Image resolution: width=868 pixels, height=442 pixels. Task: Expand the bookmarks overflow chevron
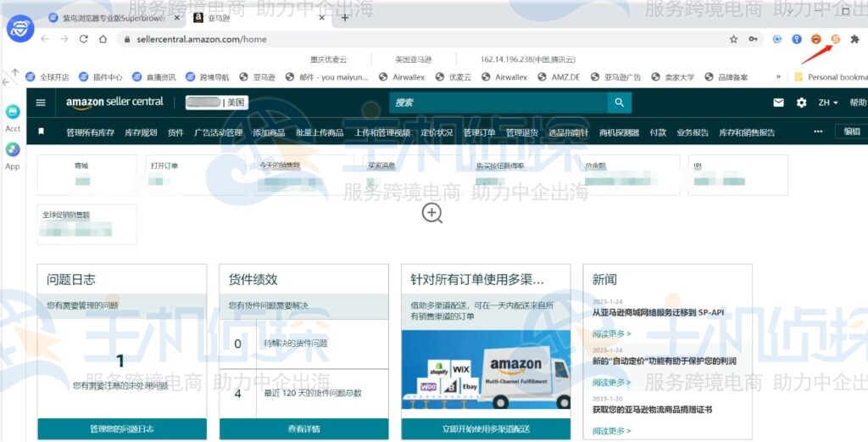tap(779, 77)
